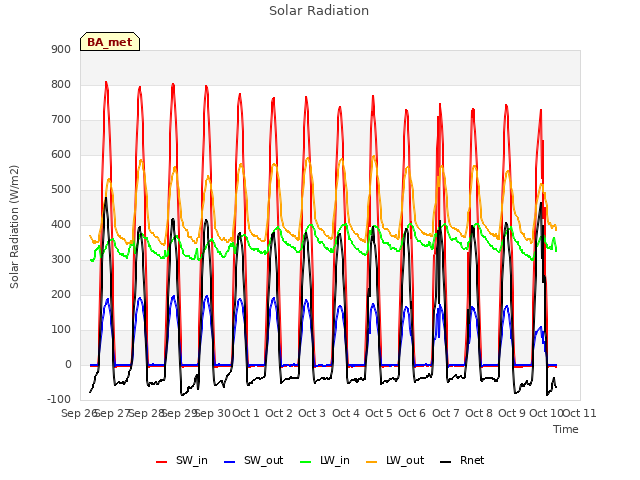
Task: Click the Oct 7 x-axis tick label
Action: point(446,413)
